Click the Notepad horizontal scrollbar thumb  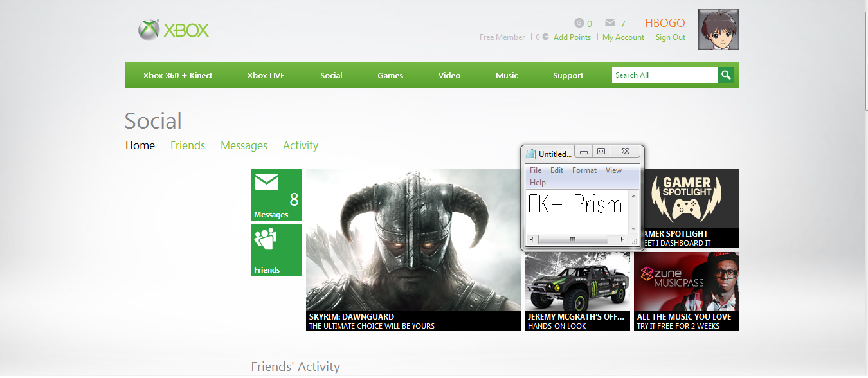573,240
